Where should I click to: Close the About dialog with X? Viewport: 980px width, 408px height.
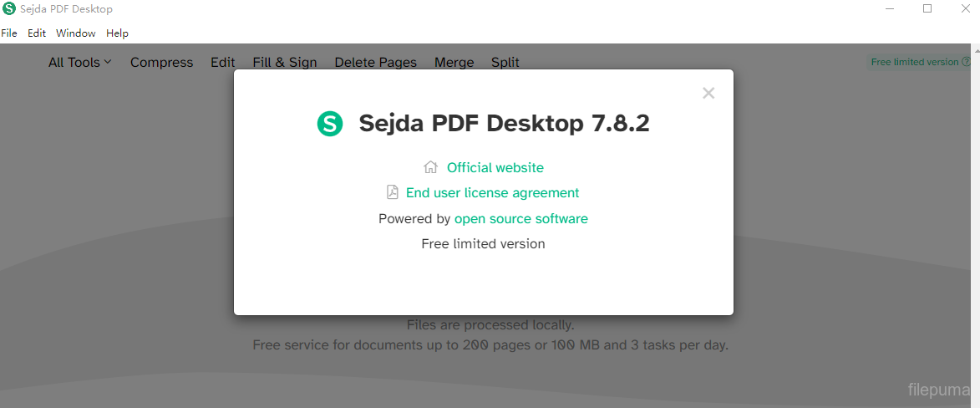pyautogui.click(x=708, y=94)
